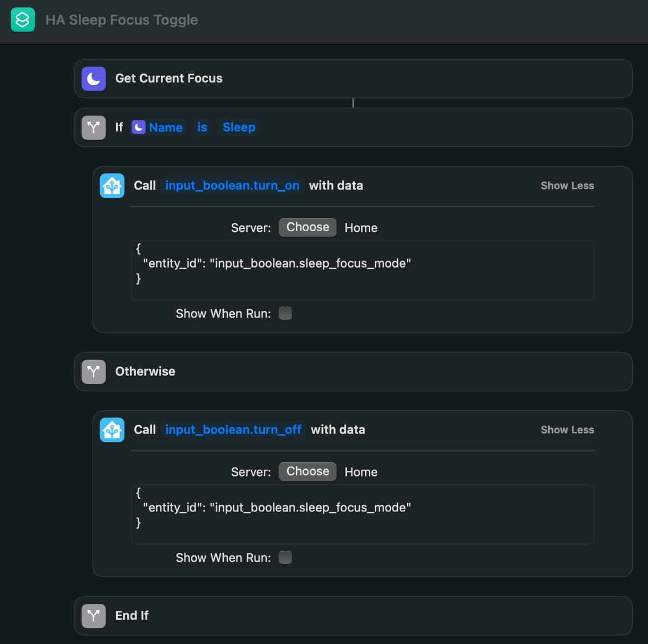Edit the Sleep value in If condition

tap(239, 127)
